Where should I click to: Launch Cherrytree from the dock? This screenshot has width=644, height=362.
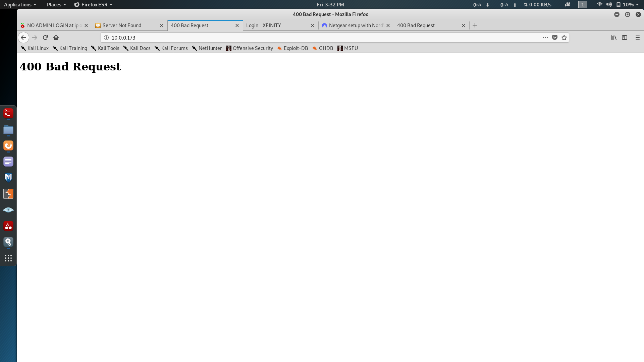point(8,226)
